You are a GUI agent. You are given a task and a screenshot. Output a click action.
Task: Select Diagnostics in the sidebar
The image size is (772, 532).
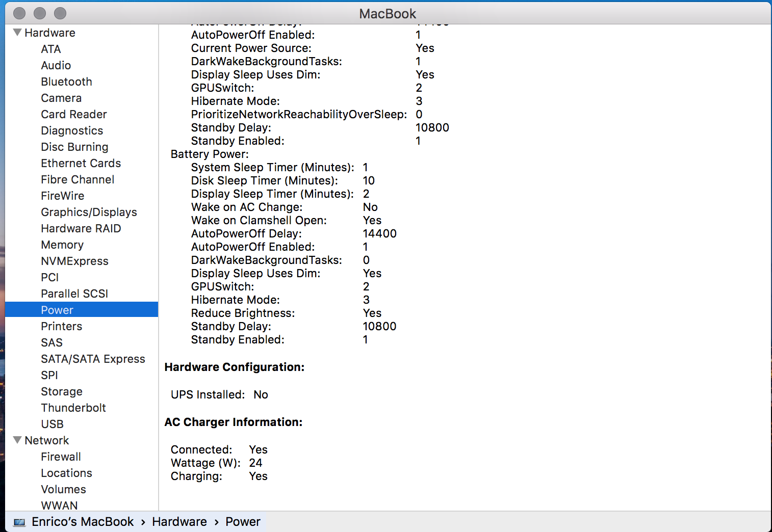tap(72, 131)
